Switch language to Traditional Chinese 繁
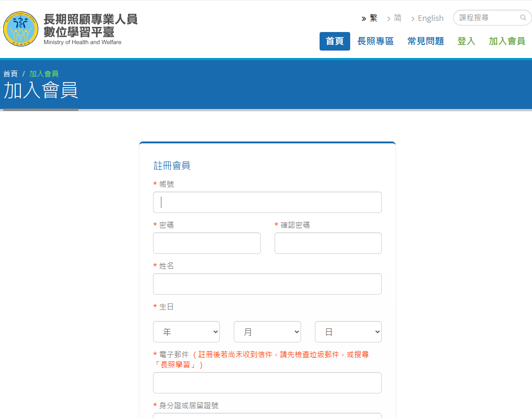Viewport: 532px width, 418px height. [x=373, y=18]
